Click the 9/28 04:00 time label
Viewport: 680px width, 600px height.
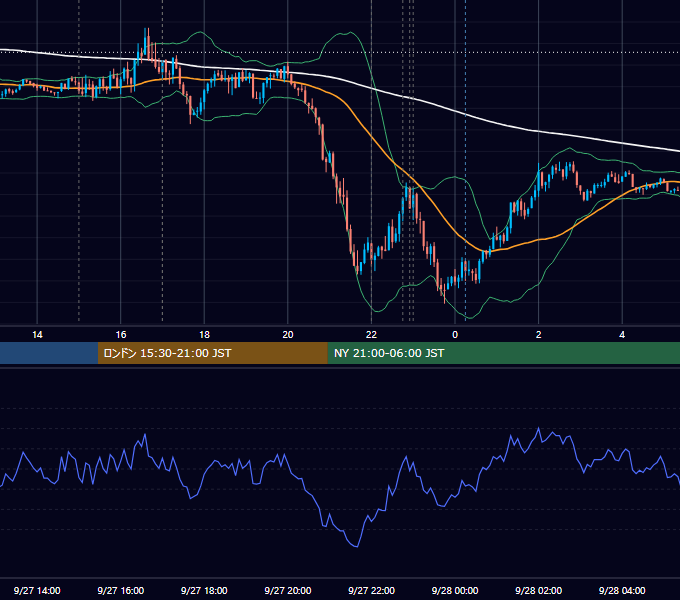click(x=622, y=590)
